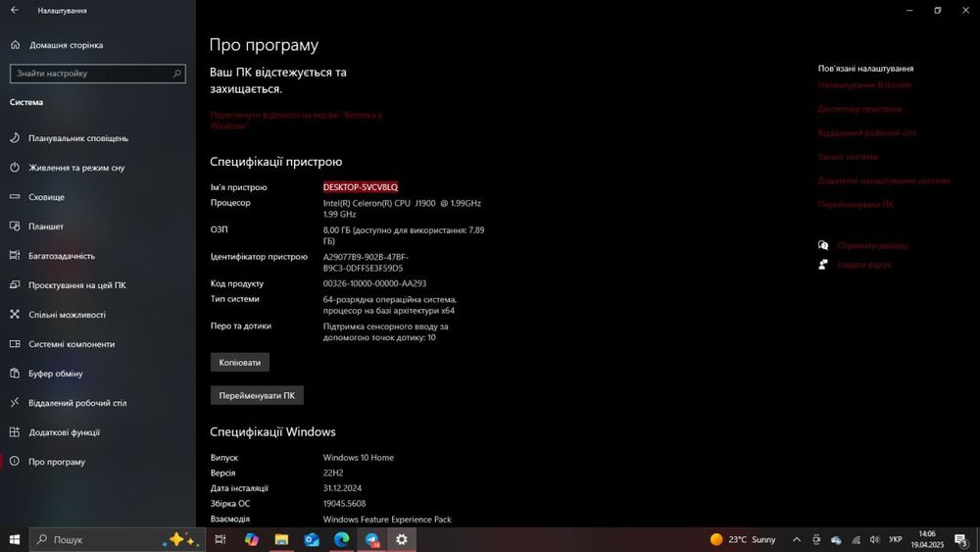Open File Explorer on the taskbar
This screenshot has width=980, height=552.
tap(281, 539)
